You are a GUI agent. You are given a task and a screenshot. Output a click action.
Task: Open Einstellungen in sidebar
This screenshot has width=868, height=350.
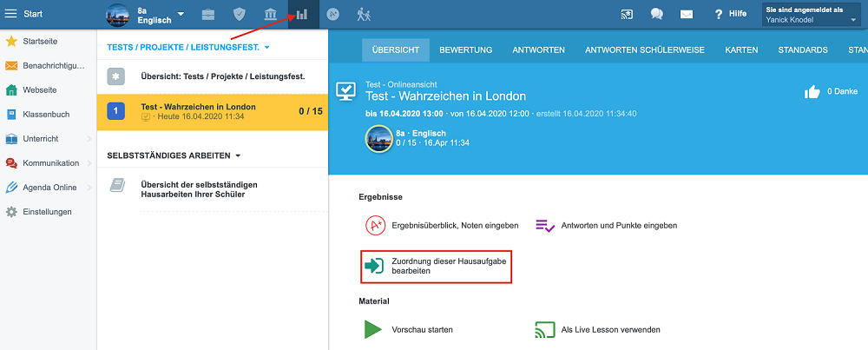[x=48, y=212]
